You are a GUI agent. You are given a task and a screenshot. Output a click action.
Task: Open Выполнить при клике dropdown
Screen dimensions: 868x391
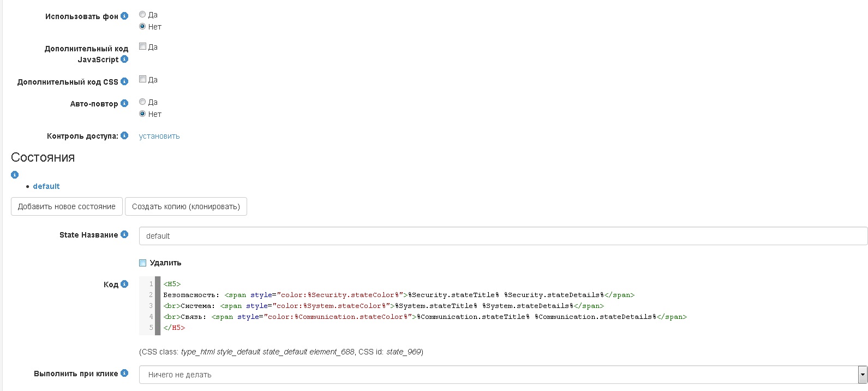[502, 375]
